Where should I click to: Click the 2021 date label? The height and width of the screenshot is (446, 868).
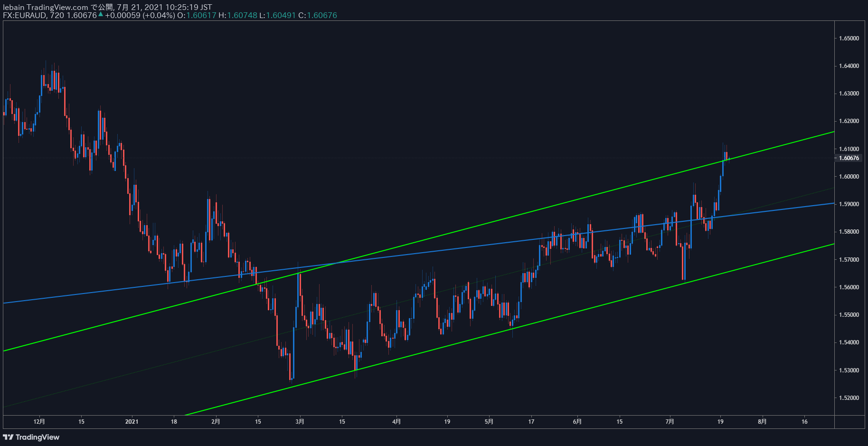pyautogui.click(x=132, y=421)
